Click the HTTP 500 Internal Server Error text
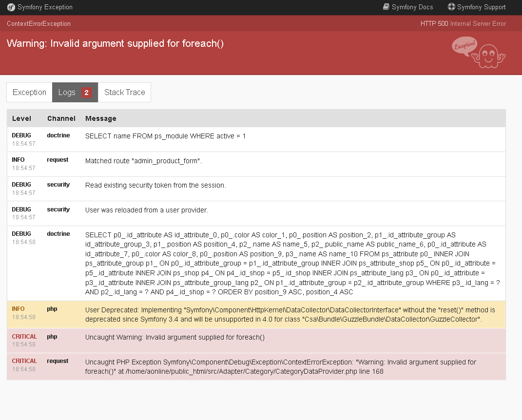522x420 pixels. pyautogui.click(x=463, y=23)
